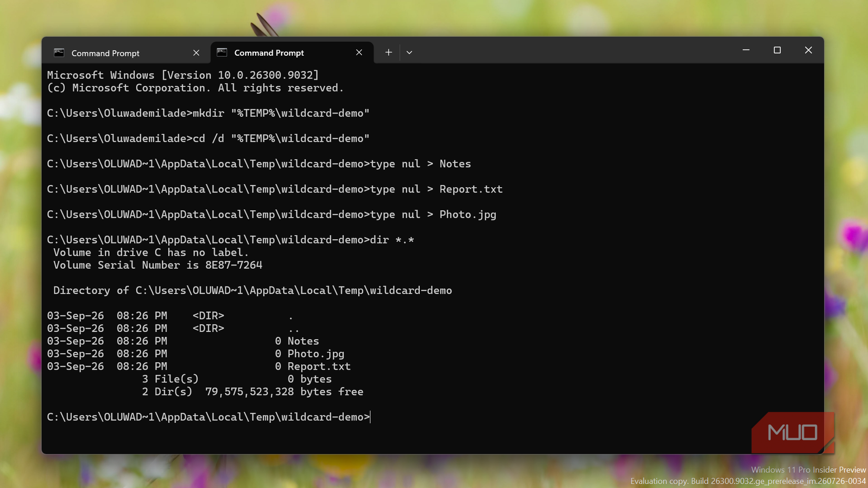Click 'Volume Serial Number is 8E87-7264' line

tap(158, 265)
